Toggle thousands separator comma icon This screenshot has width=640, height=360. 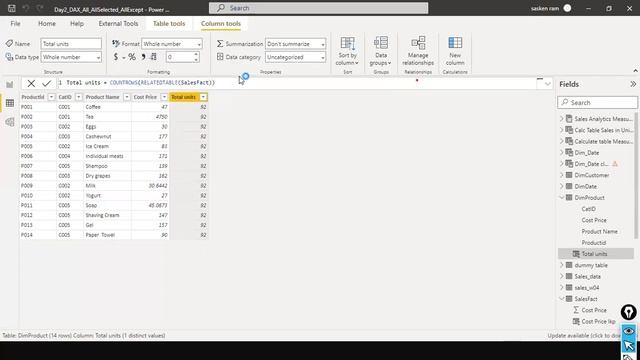pos(143,57)
